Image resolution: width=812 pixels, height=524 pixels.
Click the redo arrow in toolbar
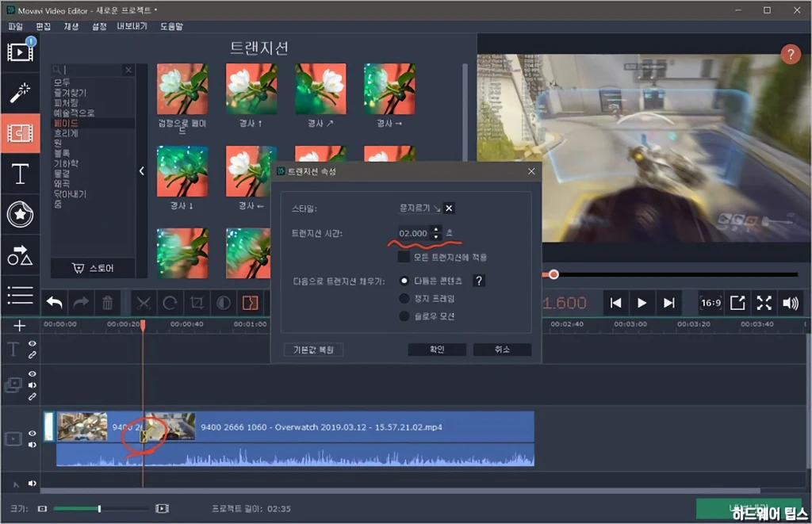(x=81, y=302)
